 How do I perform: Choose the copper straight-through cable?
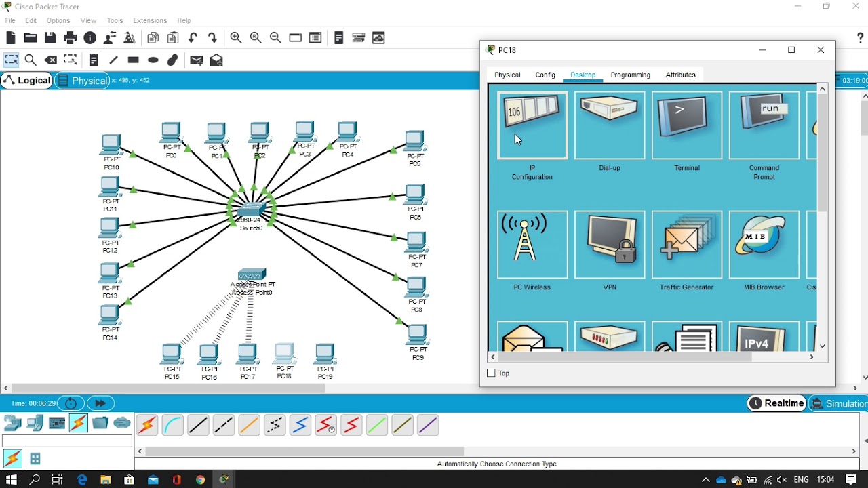coord(198,426)
